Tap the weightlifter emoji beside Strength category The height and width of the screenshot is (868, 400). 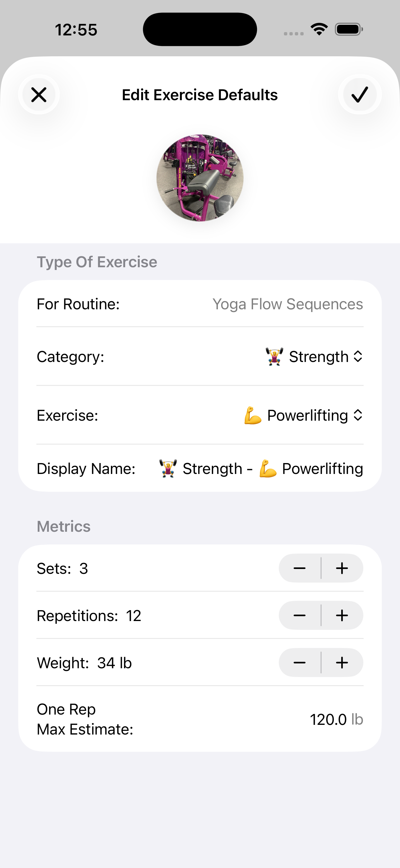(274, 357)
